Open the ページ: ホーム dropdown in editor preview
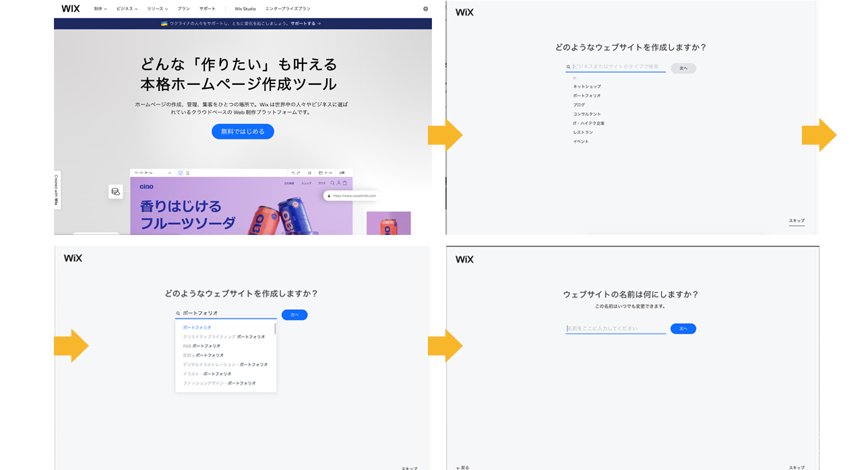Image resolution: width=868 pixels, height=470 pixels. coord(152,173)
